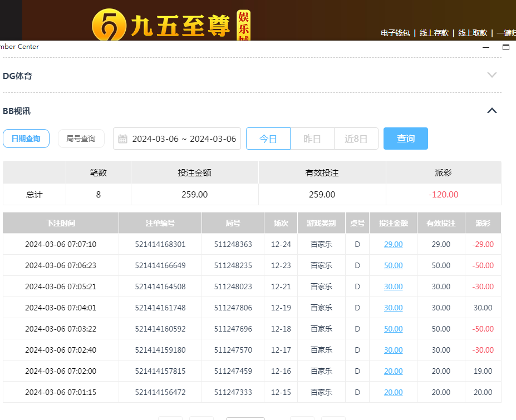The width and height of the screenshot is (516, 420).
Task: Minimize the Member Center window
Action: pos(486,47)
